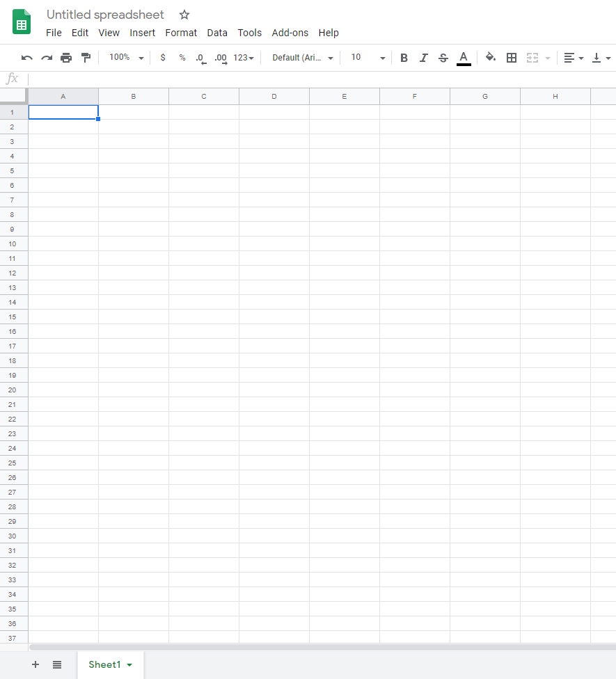Open the Format menu

181,33
